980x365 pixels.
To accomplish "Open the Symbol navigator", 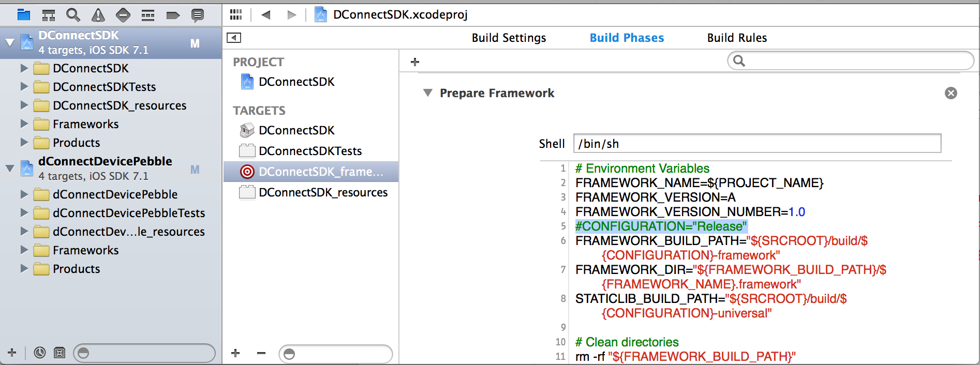I will (49, 16).
